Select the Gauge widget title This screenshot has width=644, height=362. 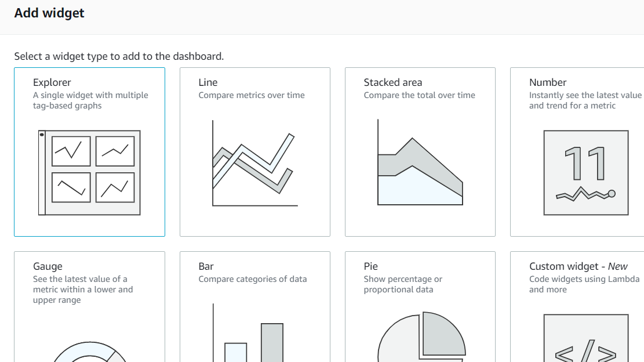pos(48,266)
